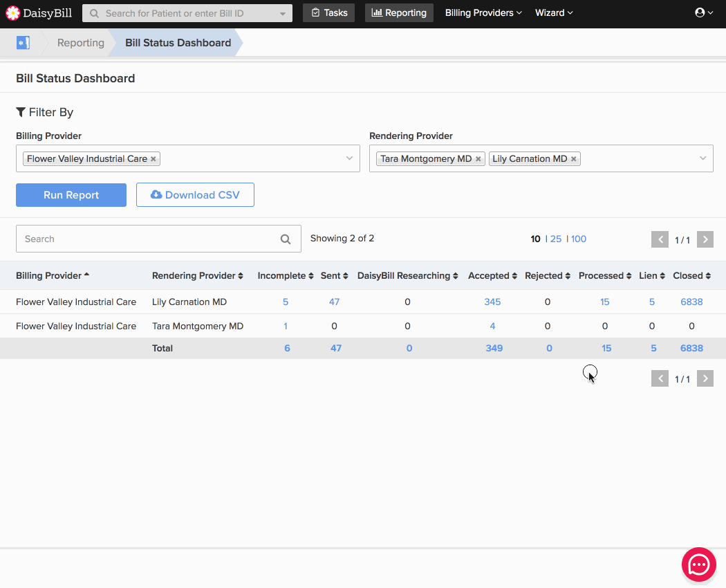Show 10 rows per page

[x=535, y=239]
